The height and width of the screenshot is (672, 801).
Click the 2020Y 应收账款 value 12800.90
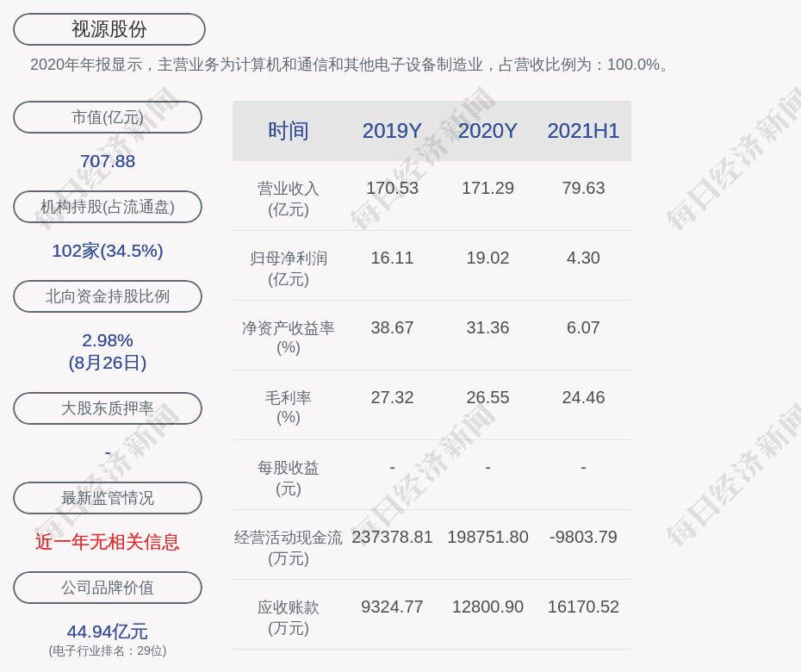487,607
